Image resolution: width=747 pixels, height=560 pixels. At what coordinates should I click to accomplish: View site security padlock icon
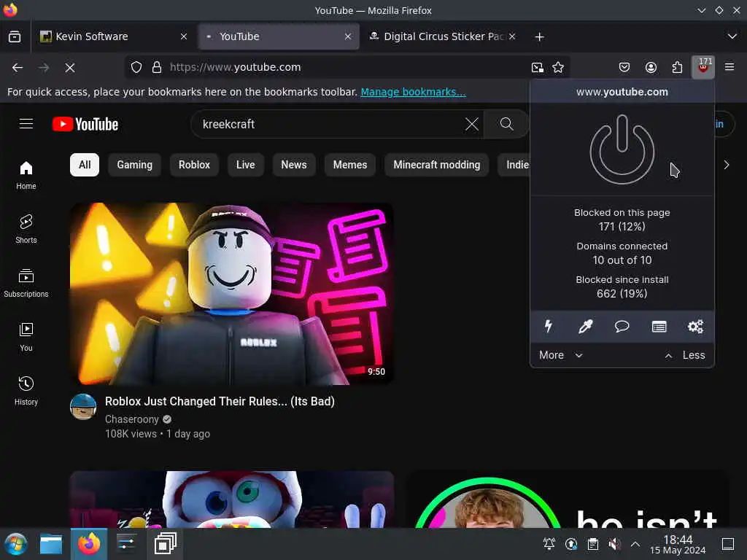coord(157,67)
